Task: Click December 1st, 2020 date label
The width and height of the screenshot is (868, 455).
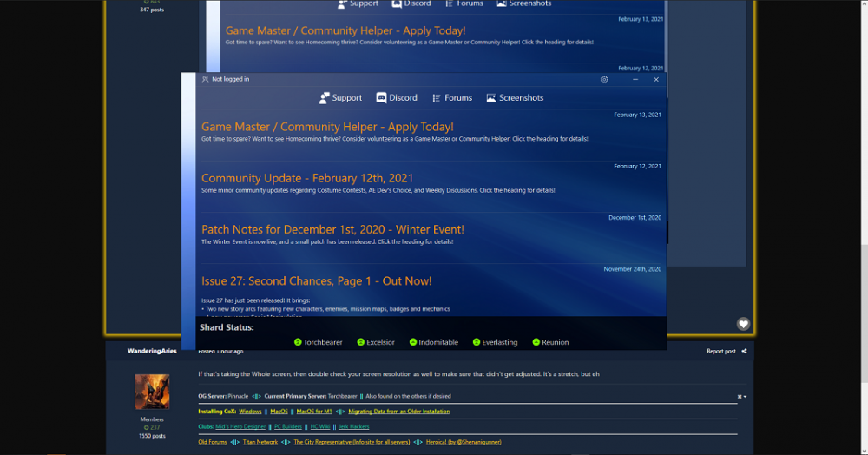Action: 635,218
